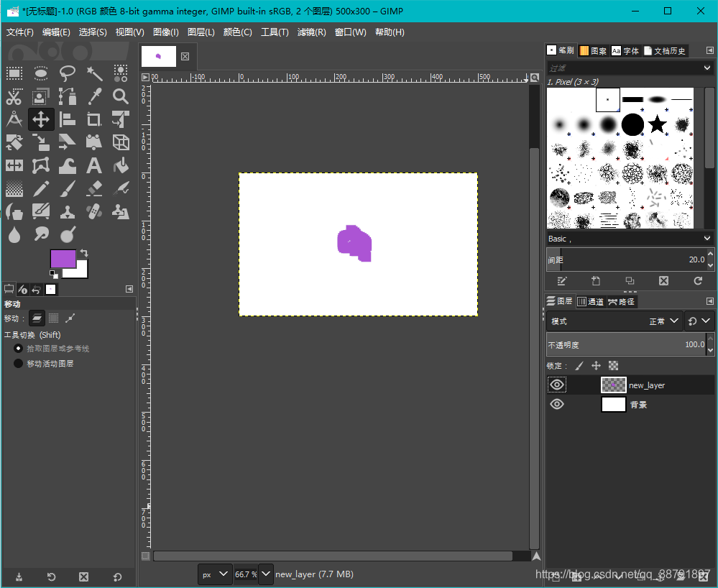Open the layer mode group switcher dropdown
718x588 pixels.
(699, 321)
